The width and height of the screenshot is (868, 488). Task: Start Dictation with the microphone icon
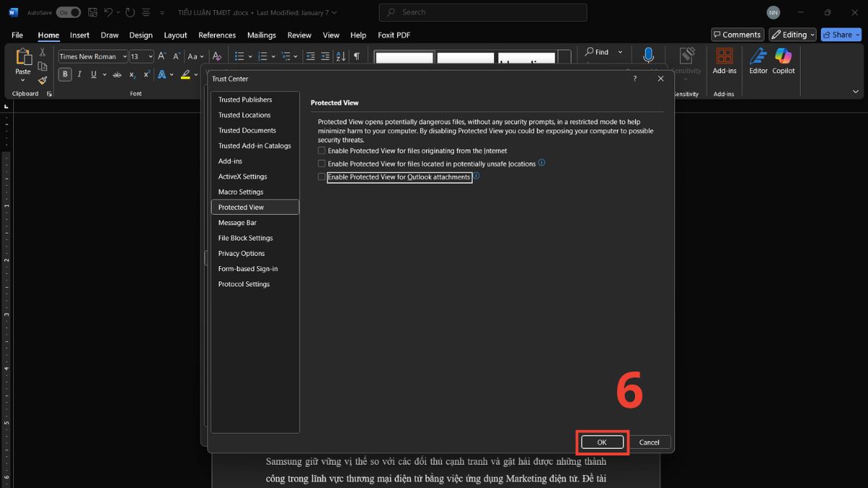click(x=648, y=55)
